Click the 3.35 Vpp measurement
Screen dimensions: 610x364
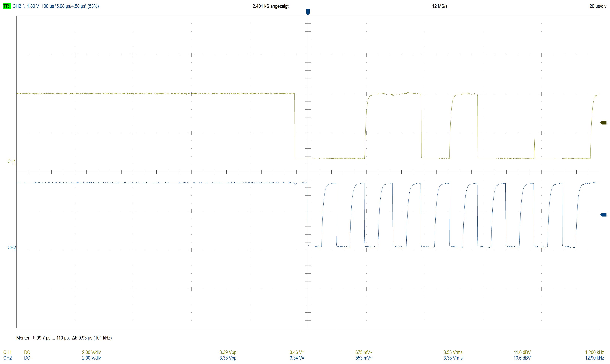[228, 358]
